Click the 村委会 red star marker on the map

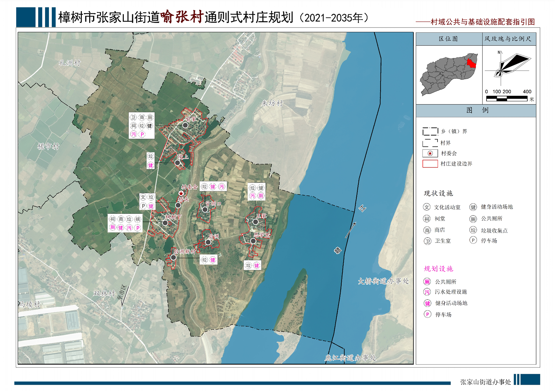click(181, 193)
